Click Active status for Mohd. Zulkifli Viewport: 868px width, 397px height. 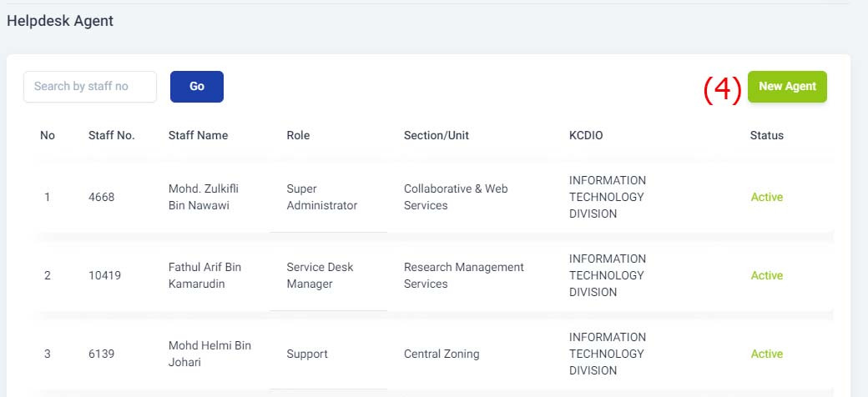pyautogui.click(x=767, y=197)
